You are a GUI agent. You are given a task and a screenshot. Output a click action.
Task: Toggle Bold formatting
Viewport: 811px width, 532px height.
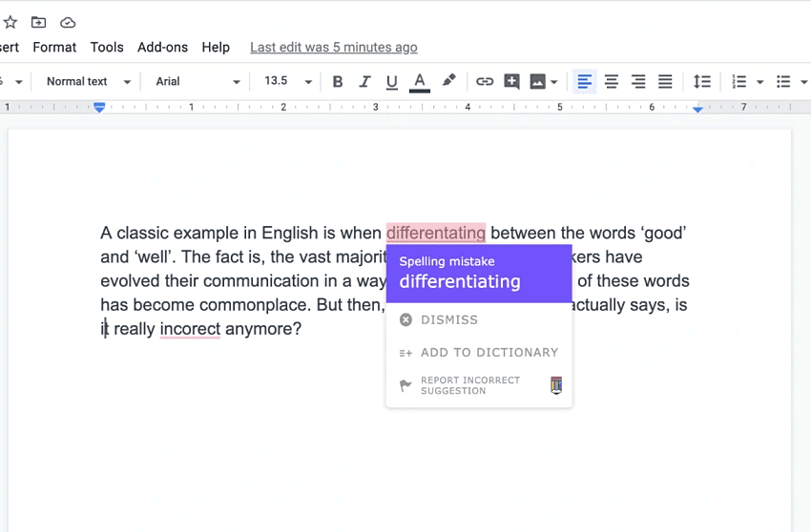(x=338, y=82)
